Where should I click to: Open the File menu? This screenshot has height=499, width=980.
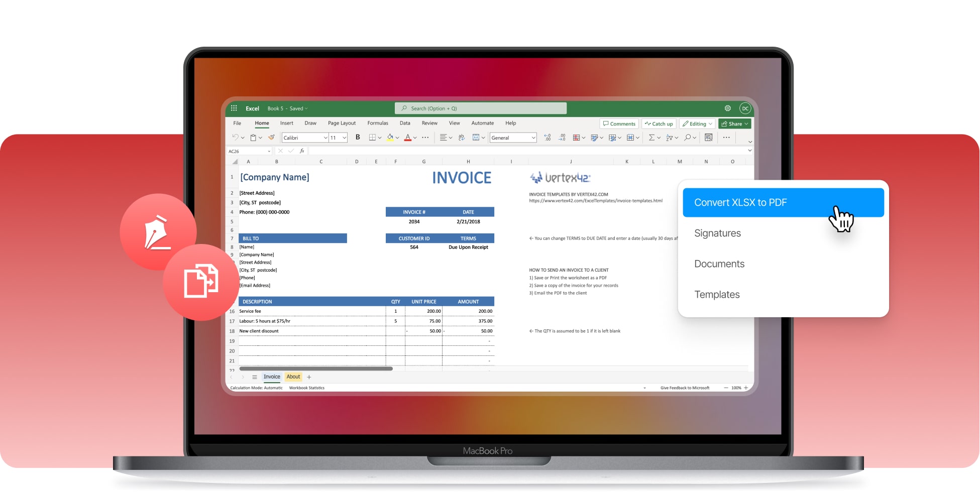coord(237,123)
